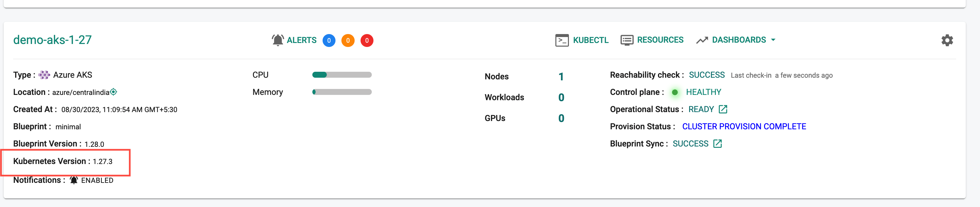This screenshot has width=980, height=207.
Task: Open cluster settings gear icon
Action: pos(947,40)
